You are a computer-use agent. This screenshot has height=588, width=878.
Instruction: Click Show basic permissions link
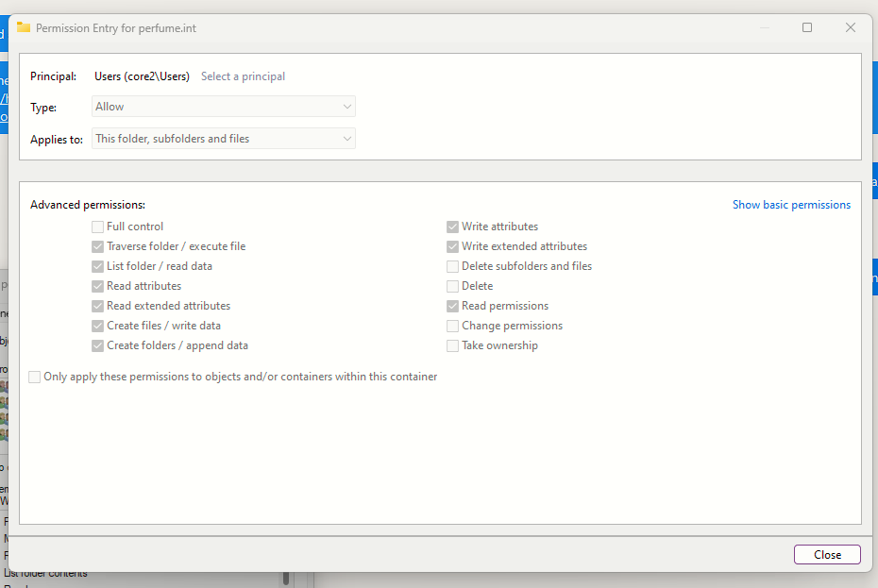point(791,205)
